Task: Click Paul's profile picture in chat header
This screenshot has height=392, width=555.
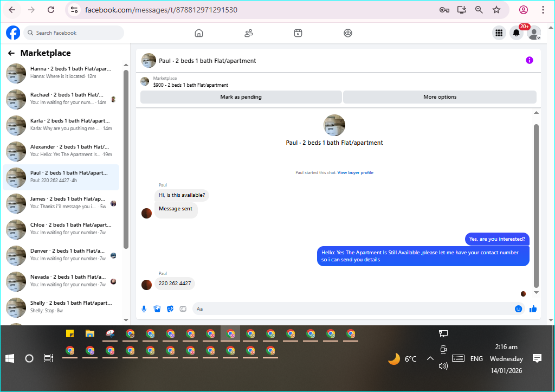Action: [149, 61]
